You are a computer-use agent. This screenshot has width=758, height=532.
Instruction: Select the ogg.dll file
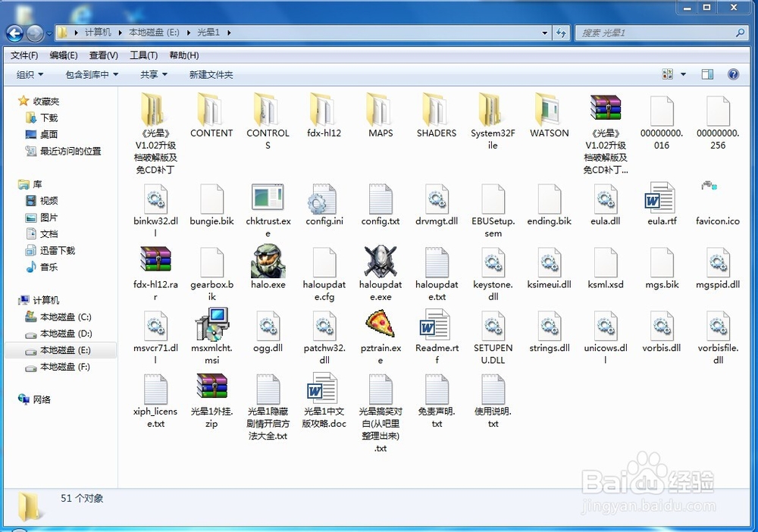tap(268, 326)
